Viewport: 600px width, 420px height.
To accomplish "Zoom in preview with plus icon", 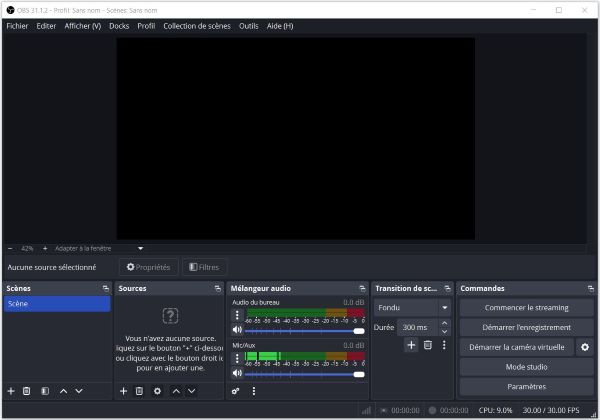I will 45,249.
